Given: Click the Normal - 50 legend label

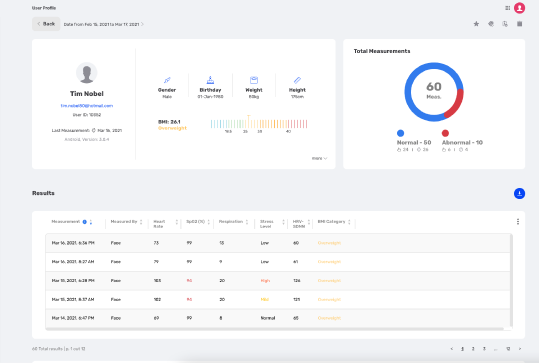Looking at the screenshot, I should pos(414,143).
